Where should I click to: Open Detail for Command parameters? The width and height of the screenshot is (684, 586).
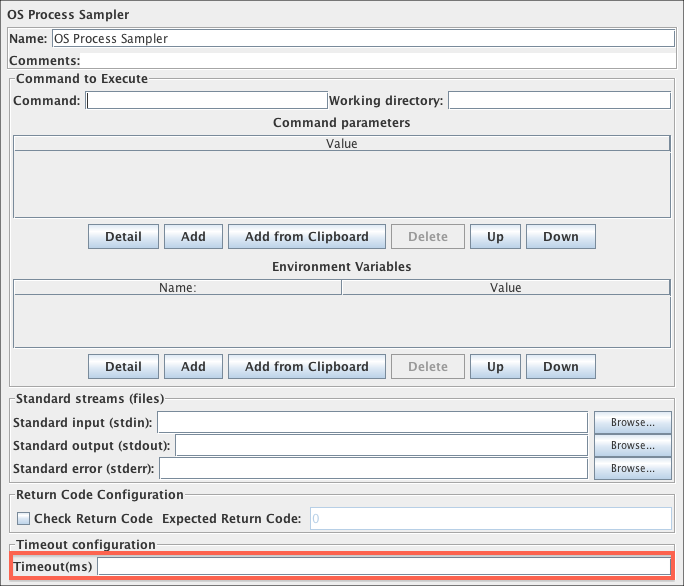pos(123,237)
